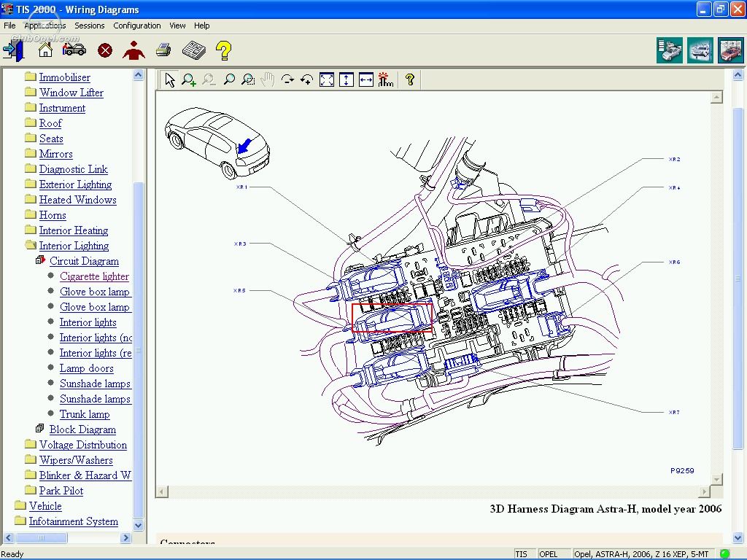Click the red cancel X icon
This screenshot has height=560, width=747.
click(x=105, y=50)
